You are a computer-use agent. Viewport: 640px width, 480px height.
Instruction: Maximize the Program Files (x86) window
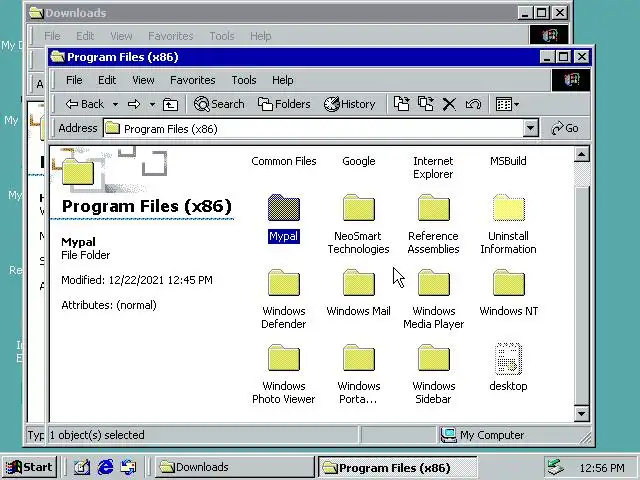(x=564, y=57)
